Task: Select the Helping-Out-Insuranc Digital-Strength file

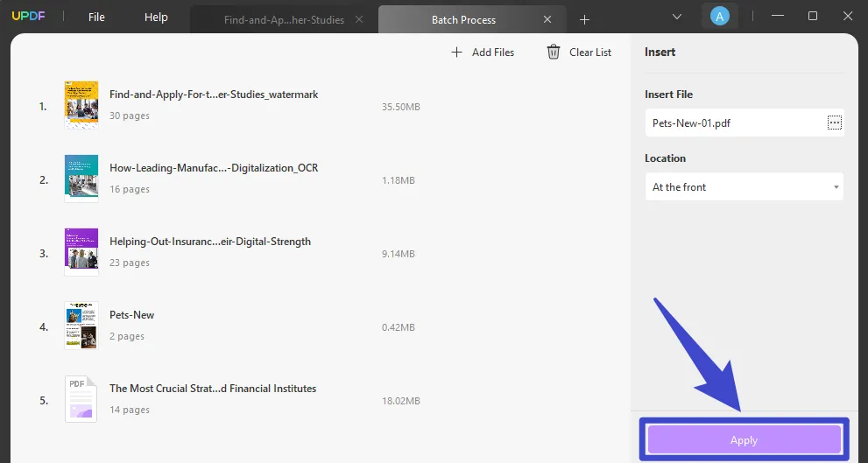Action: coord(209,242)
